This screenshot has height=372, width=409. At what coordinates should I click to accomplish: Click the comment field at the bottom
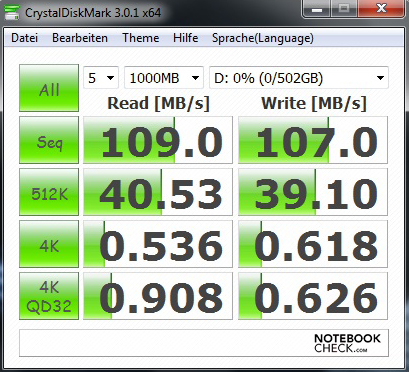click(x=204, y=343)
